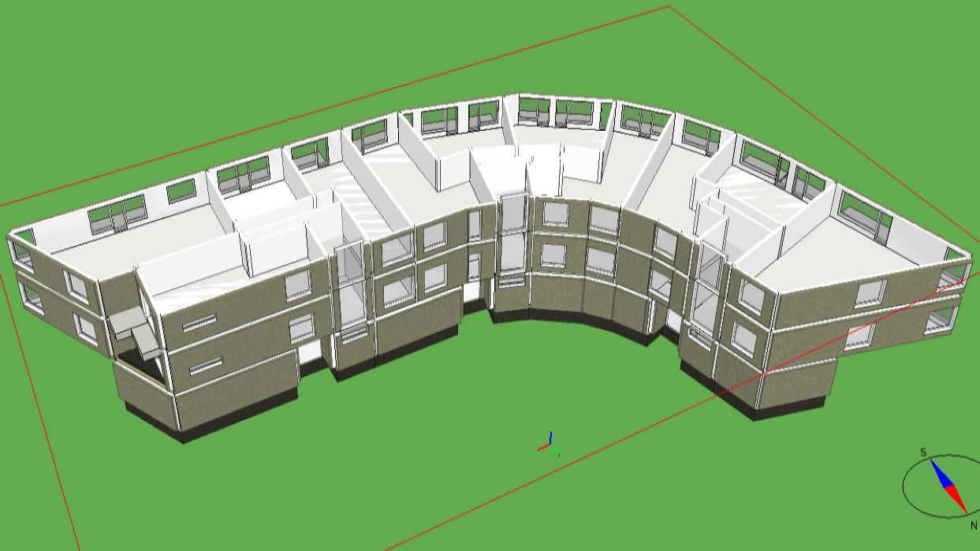The width and height of the screenshot is (980, 551).
Task: Click the upper slit window on left facade
Action: 199,322
